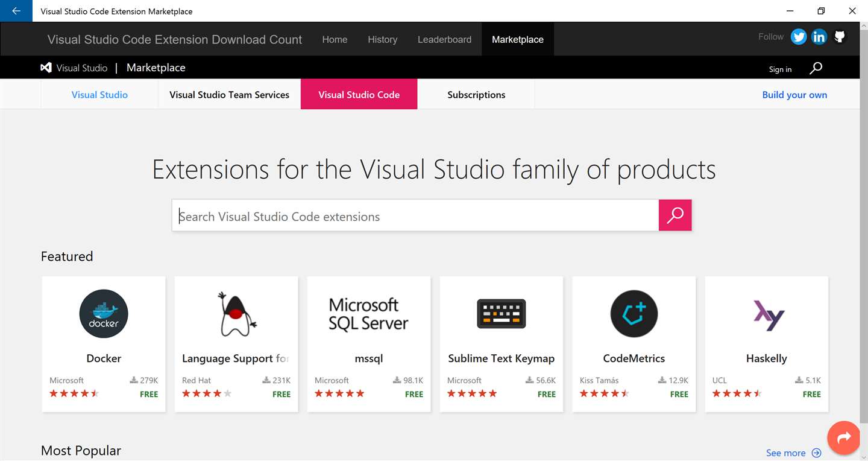The height and width of the screenshot is (461, 868).
Task: Open the History page
Action: pos(383,39)
